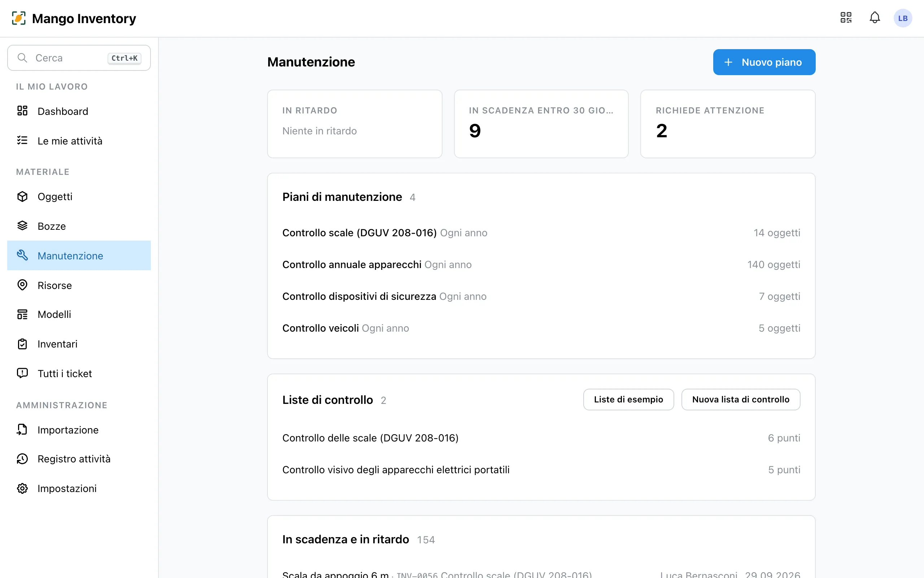Click the Modelli template icon
Screen dimensions: 924x578
[22, 314]
